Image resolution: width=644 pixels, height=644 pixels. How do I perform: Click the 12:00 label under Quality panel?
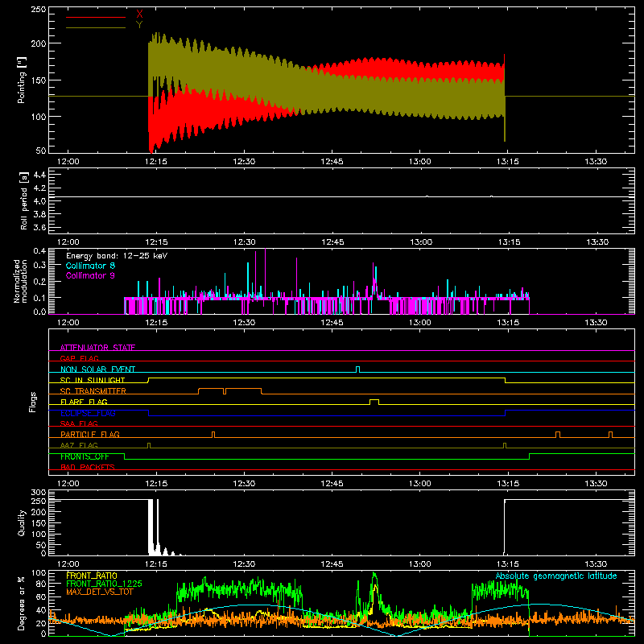(x=68, y=564)
